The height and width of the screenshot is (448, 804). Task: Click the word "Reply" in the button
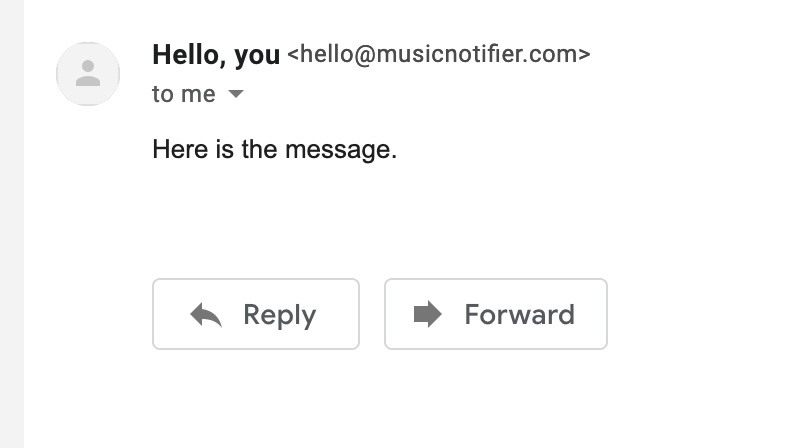coord(279,315)
